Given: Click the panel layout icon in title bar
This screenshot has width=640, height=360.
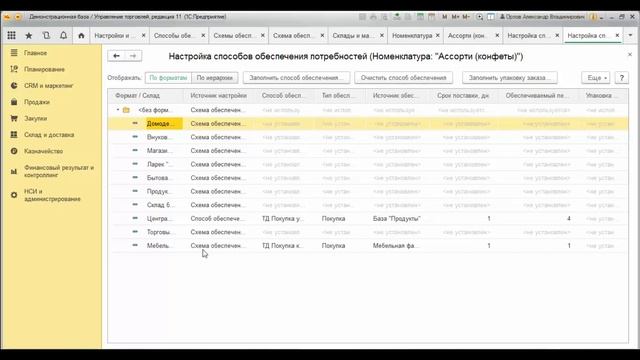Looking at the screenshot, I should point(491,17).
